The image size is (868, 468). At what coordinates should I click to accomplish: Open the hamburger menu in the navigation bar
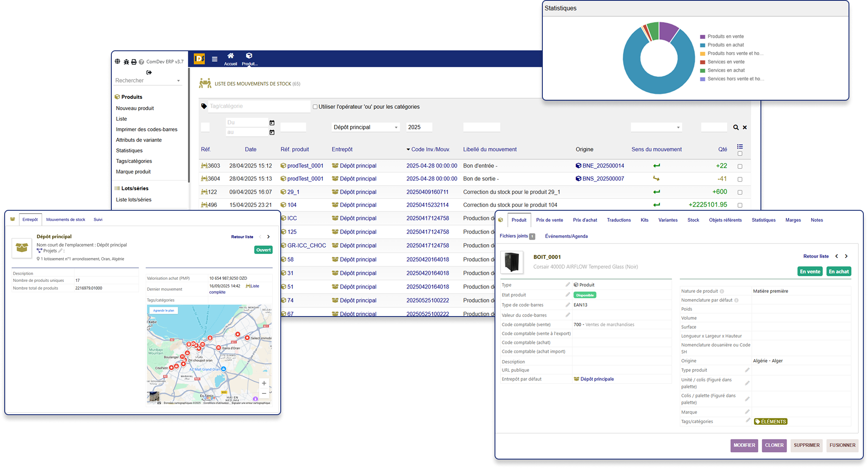tap(215, 59)
